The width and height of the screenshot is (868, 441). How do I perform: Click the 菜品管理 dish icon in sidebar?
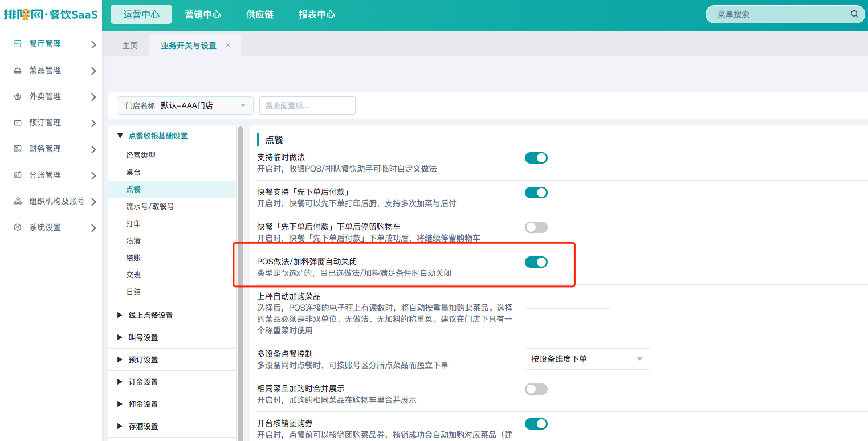tap(18, 70)
